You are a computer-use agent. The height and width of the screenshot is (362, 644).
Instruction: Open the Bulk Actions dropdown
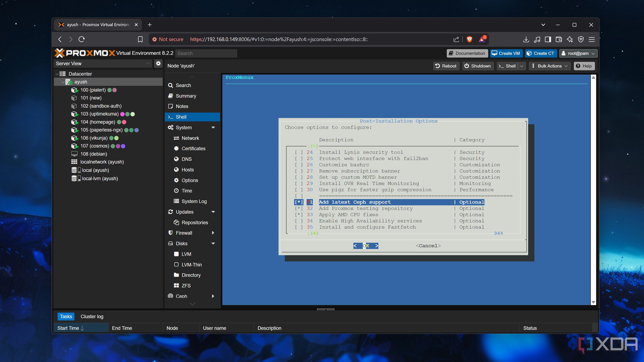click(550, 66)
